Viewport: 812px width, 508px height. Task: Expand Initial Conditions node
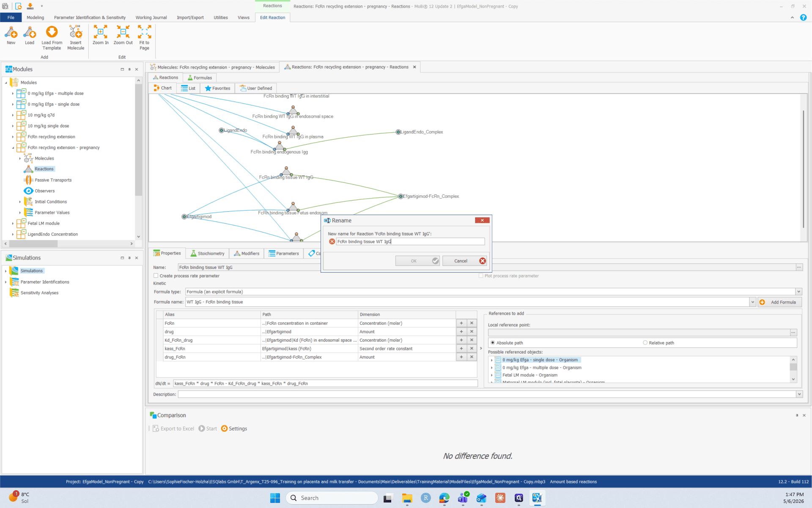tap(20, 202)
